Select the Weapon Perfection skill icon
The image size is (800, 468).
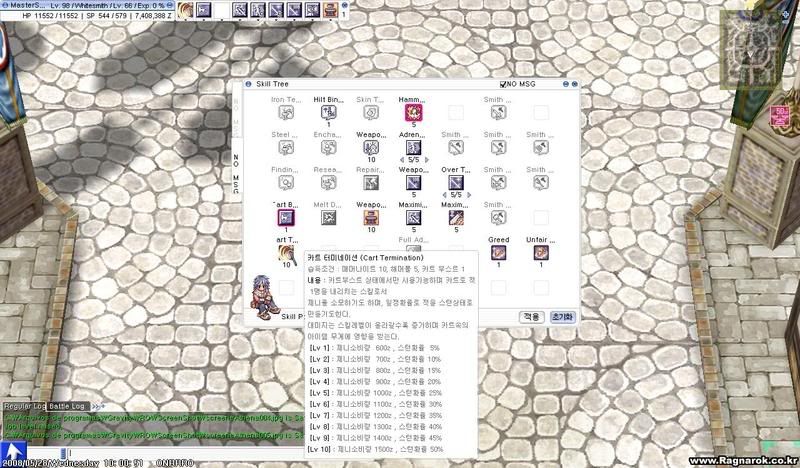pyautogui.click(x=413, y=183)
